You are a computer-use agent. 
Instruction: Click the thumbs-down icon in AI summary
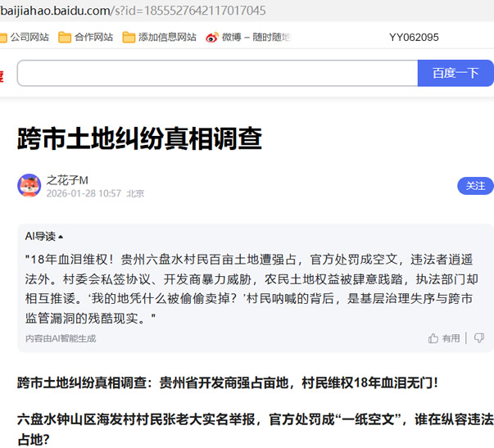(478, 338)
